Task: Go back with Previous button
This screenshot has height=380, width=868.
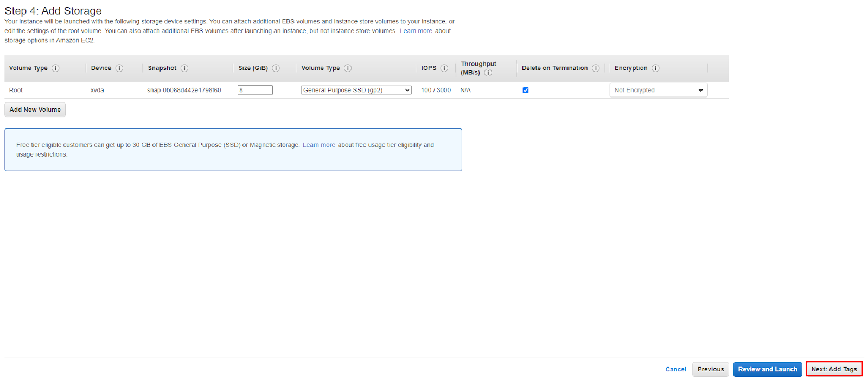Action: [711, 369]
